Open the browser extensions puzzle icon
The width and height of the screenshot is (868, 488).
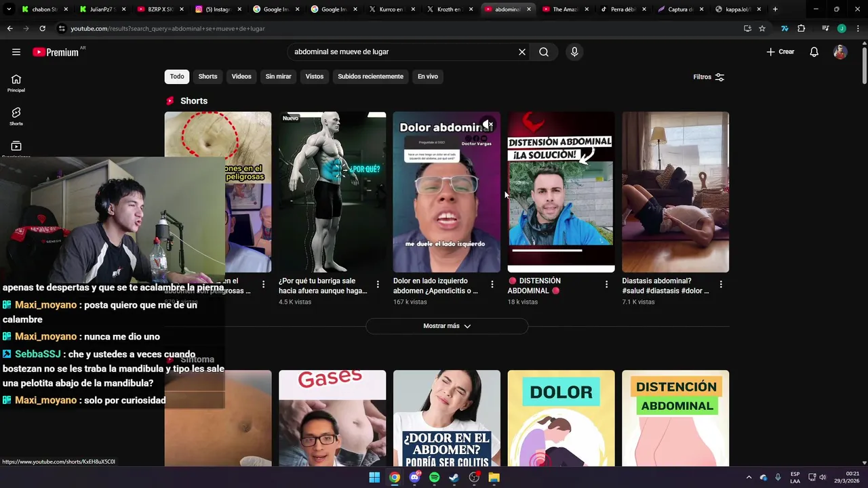802,28
